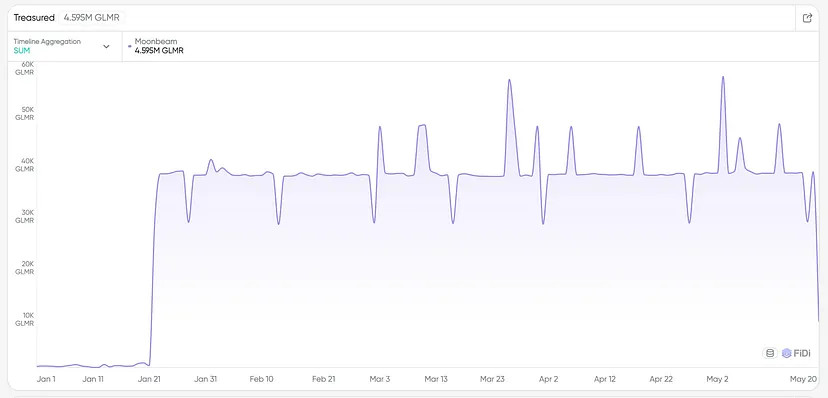Screen dimensions: 828x398
Task: Open the Timeline Aggregation dropdown
Action: coord(65,46)
